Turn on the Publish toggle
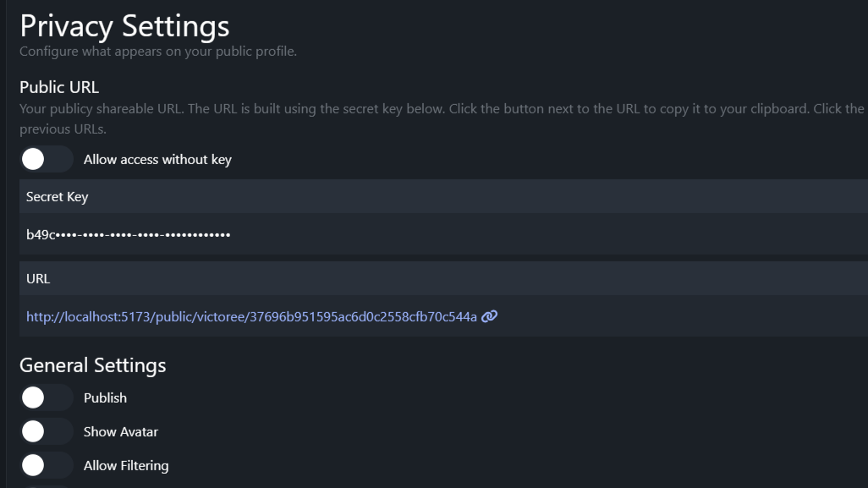The width and height of the screenshot is (868, 488). [46, 398]
